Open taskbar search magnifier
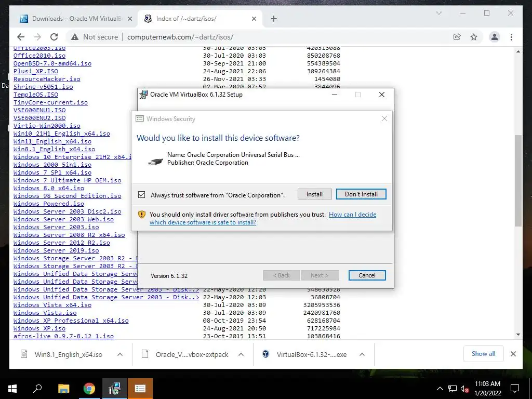The height and width of the screenshot is (399, 532). pos(37,389)
